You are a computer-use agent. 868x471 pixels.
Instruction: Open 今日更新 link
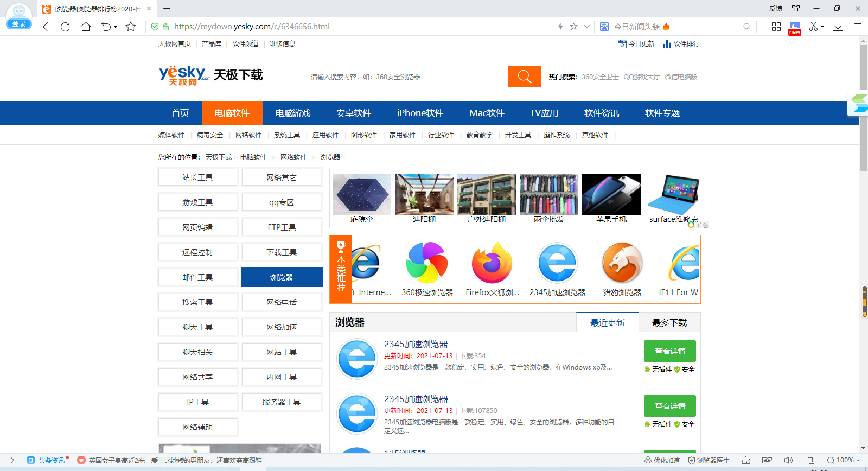pyautogui.click(x=636, y=44)
